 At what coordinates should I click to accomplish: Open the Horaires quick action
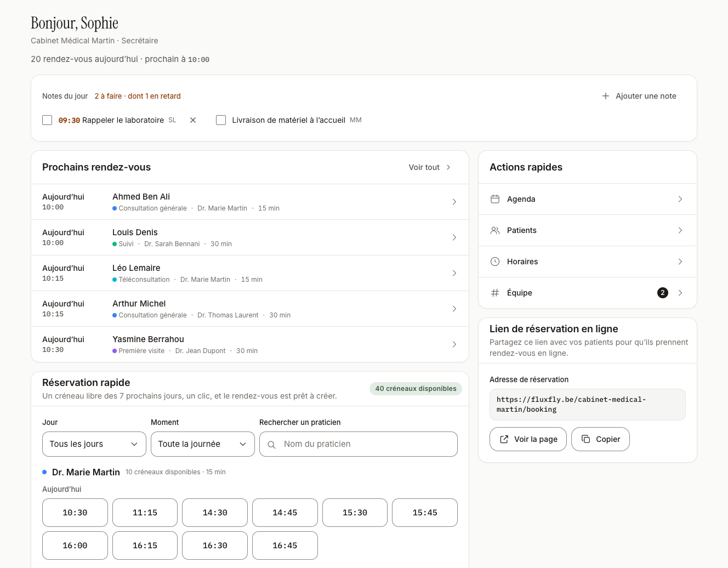tap(588, 262)
